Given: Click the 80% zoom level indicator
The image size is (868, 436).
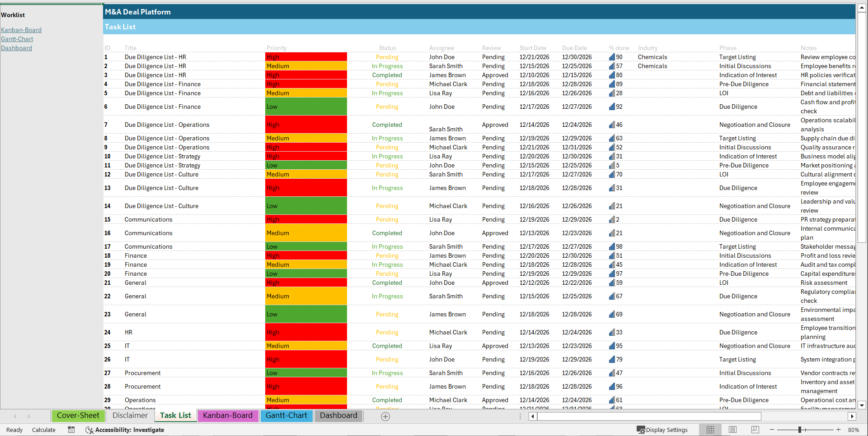Looking at the screenshot, I should tap(853, 430).
